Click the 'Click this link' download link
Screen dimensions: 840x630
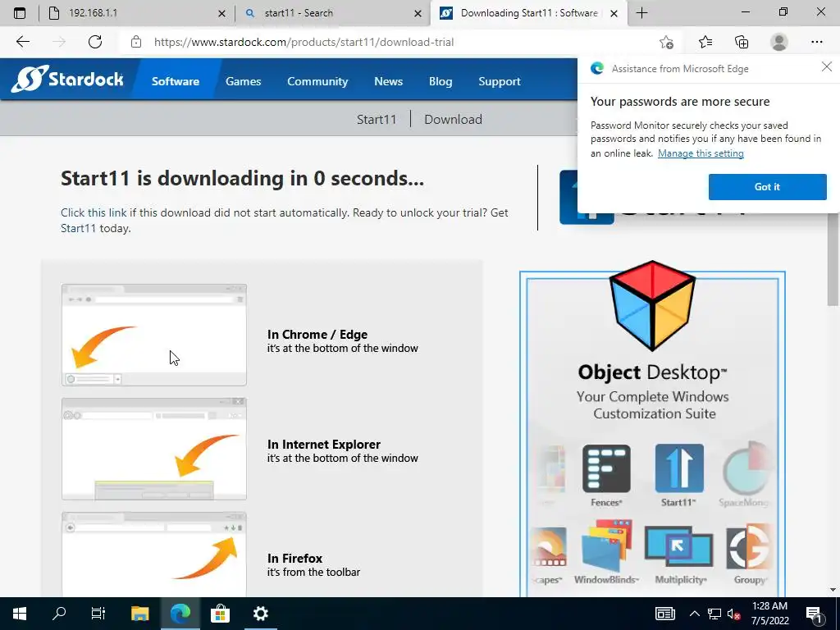click(94, 212)
